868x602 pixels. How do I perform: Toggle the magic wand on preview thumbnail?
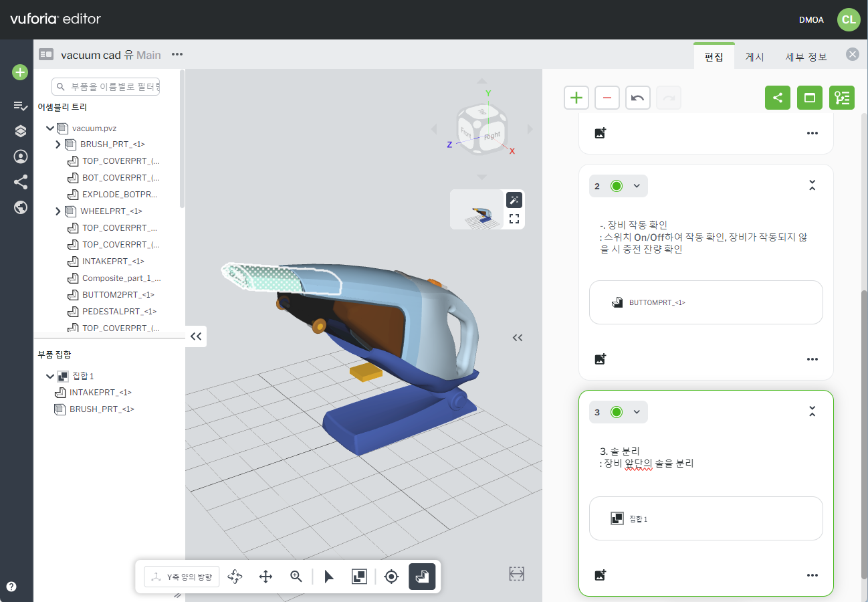pos(514,199)
